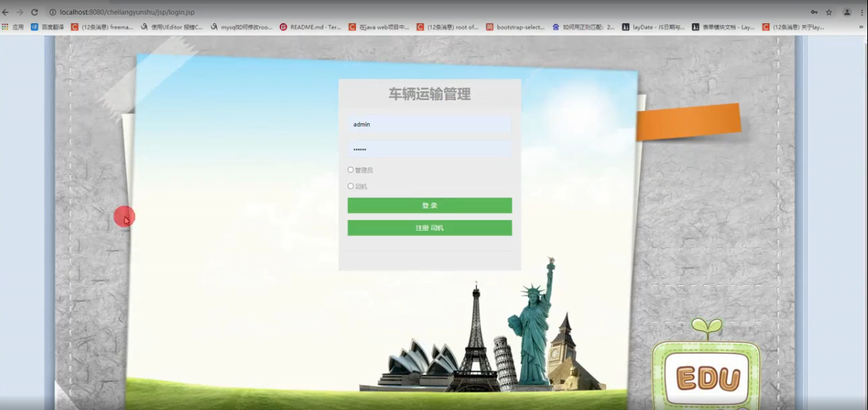Viewport: 868px width, 410px height.
Task: Open the Chrome profile avatar icon
Action: pos(847,12)
